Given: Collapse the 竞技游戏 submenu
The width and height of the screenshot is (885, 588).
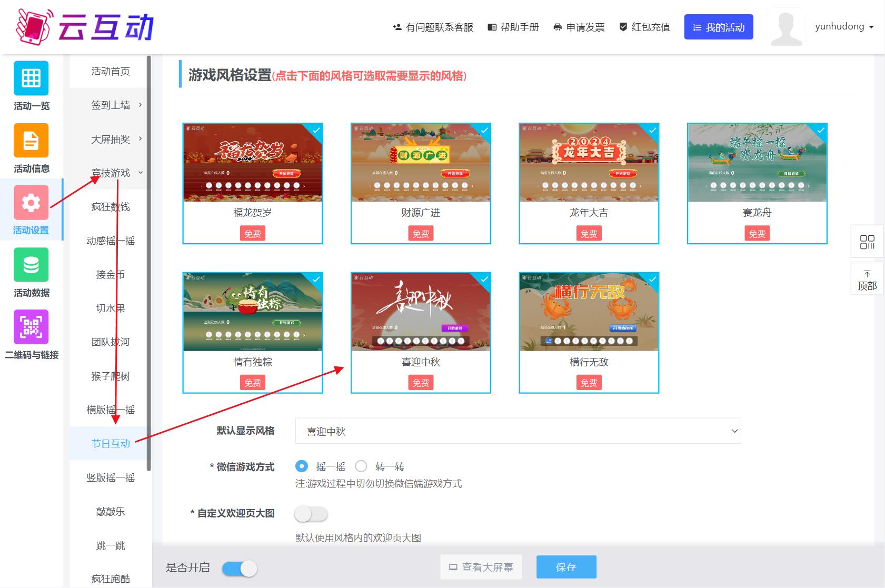Looking at the screenshot, I should coord(111,173).
